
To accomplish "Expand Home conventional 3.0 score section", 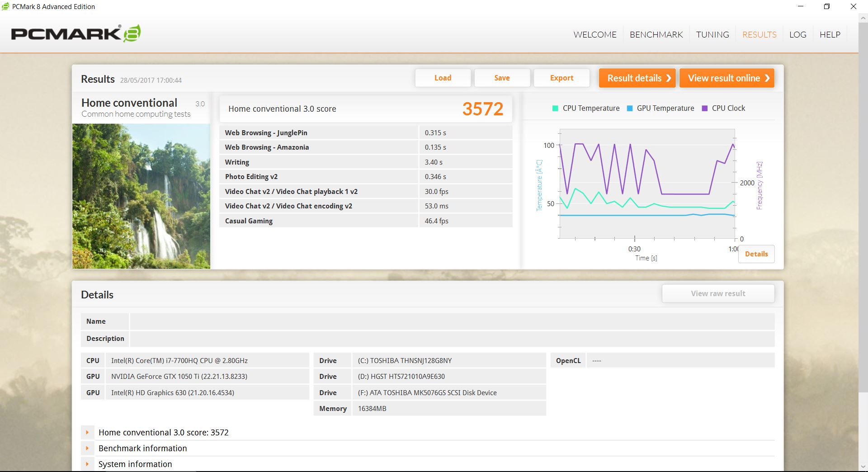I will pyautogui.click(x=87, y=432).
